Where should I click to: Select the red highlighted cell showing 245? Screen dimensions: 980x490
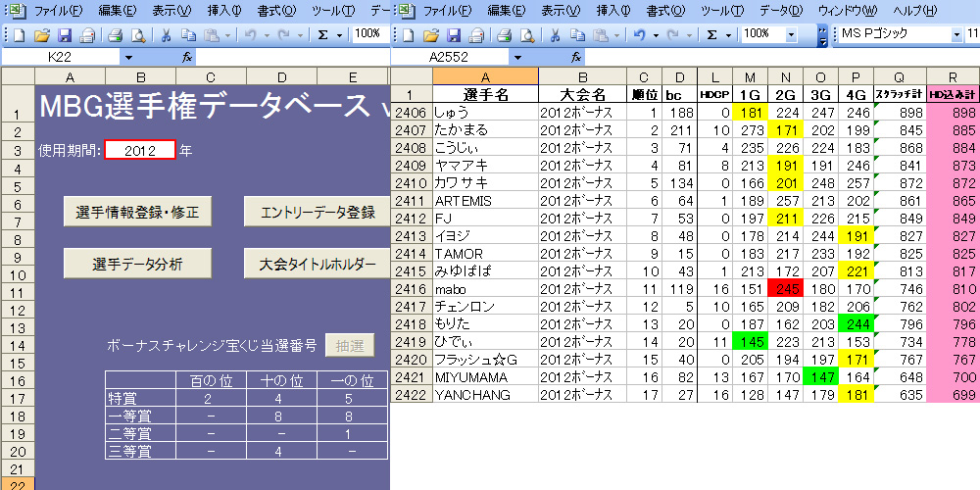785,289
